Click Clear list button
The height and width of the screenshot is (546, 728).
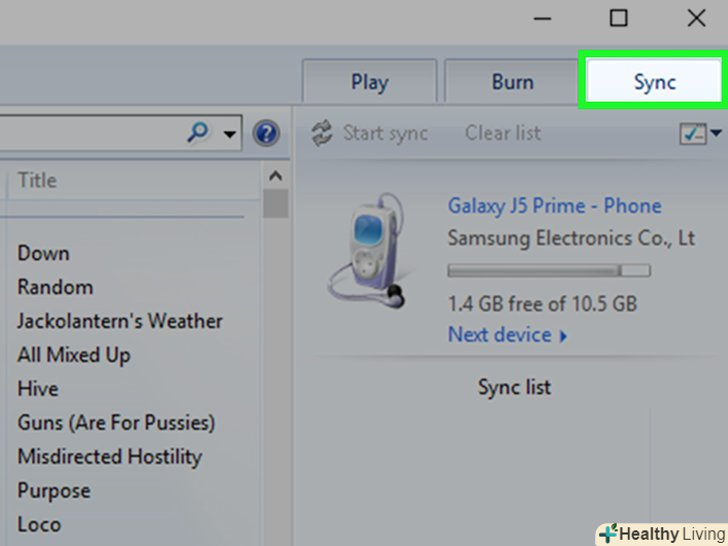(503, 133)
